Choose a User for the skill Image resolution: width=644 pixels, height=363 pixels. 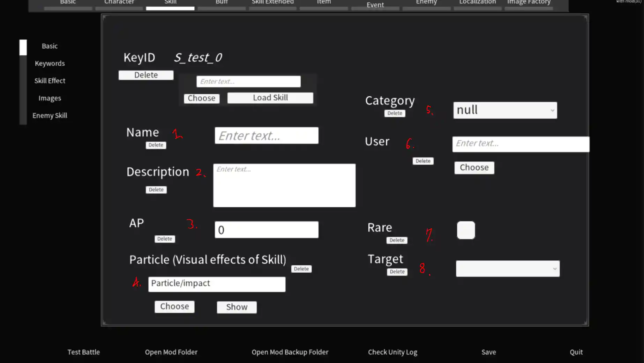click(x=474, y=168)
